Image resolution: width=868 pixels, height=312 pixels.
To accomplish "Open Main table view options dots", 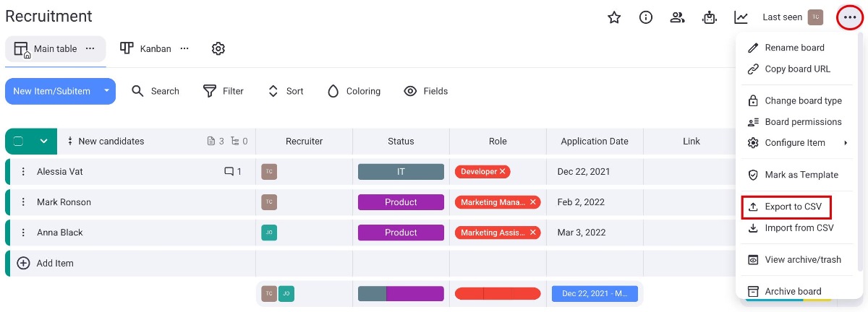I will 90,48.
